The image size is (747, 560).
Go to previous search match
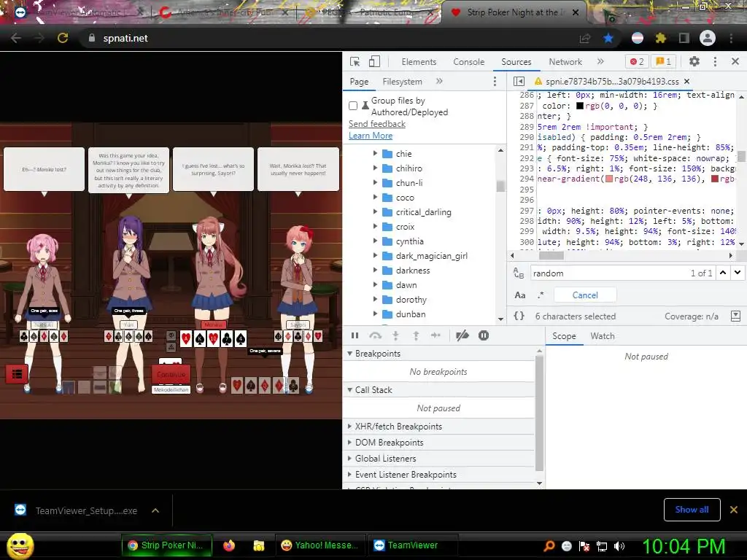coord(723,273)
